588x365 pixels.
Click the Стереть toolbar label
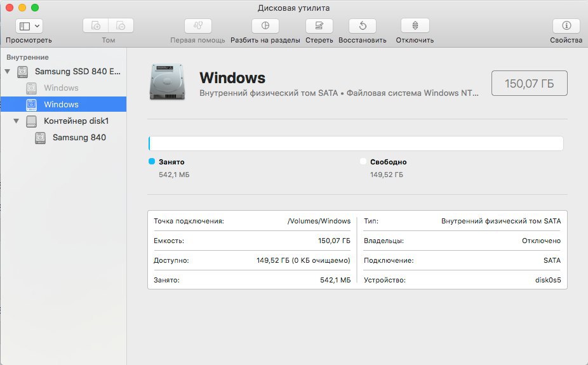[319, 40]
